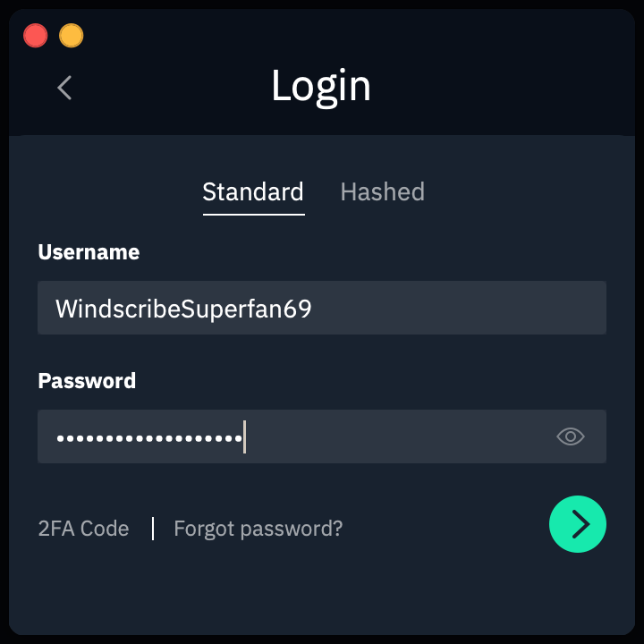Viewport: 644px width, 644px height.
Task: Click the masked password dots
Action: 148,438
